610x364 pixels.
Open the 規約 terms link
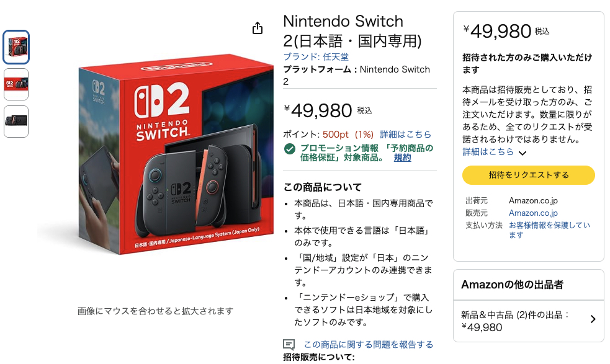(x=402, y=158)
